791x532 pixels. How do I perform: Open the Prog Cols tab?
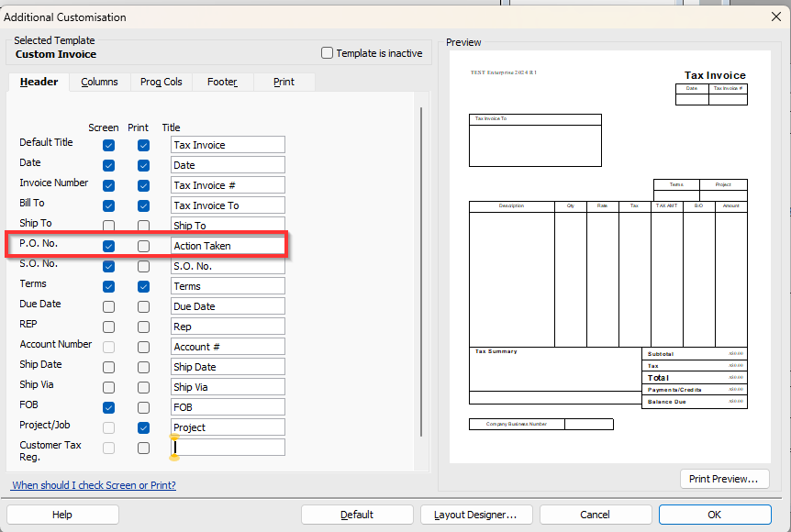point(161,82)
